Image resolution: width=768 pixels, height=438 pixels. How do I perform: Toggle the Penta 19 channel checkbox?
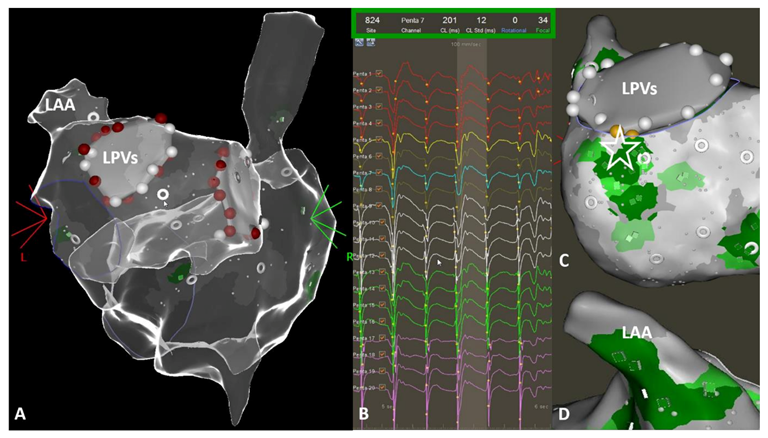click(382, 371)
